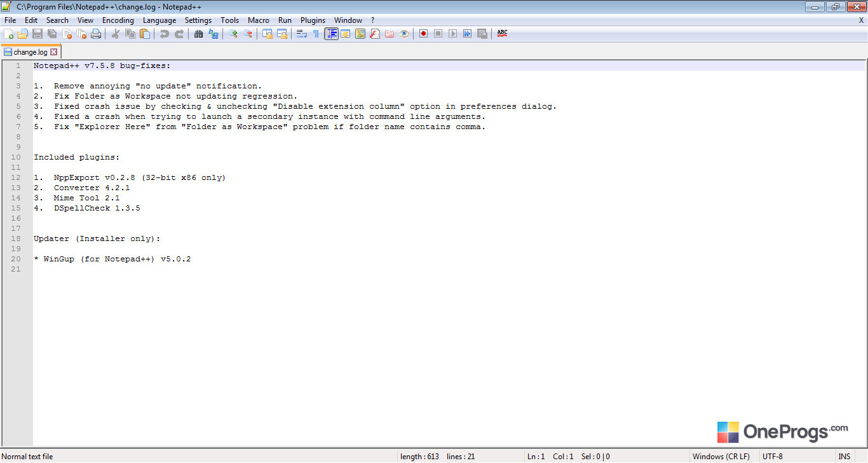The width and height of the screenshot is (868, 463).
Task: Click the Copy toolbar icon
Action: 130,34
